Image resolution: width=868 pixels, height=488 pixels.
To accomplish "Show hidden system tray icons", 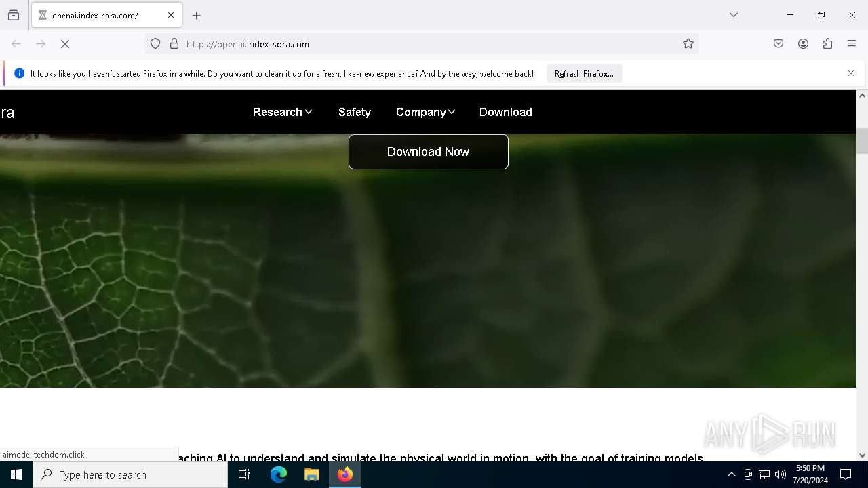I will (x=731, y=474).
